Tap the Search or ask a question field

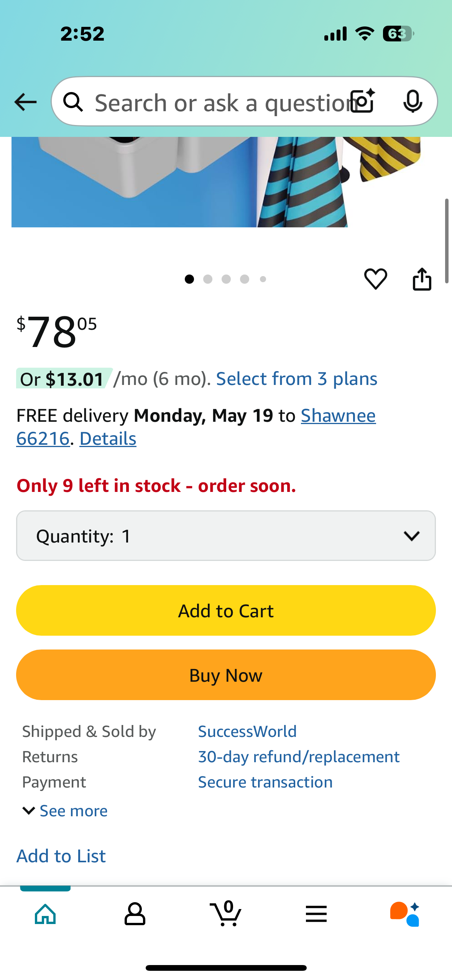[220, 102]
